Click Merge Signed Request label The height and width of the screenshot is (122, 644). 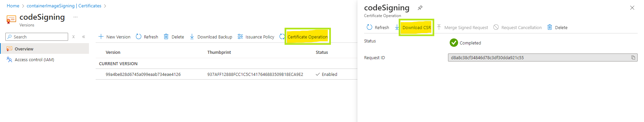pos(466,27)
